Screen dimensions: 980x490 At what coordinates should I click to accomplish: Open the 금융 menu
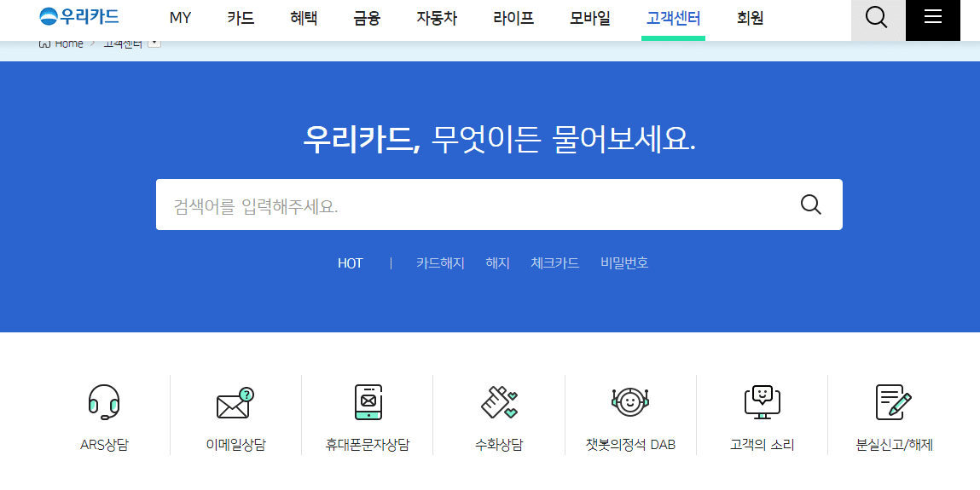[x=367, y=18]
